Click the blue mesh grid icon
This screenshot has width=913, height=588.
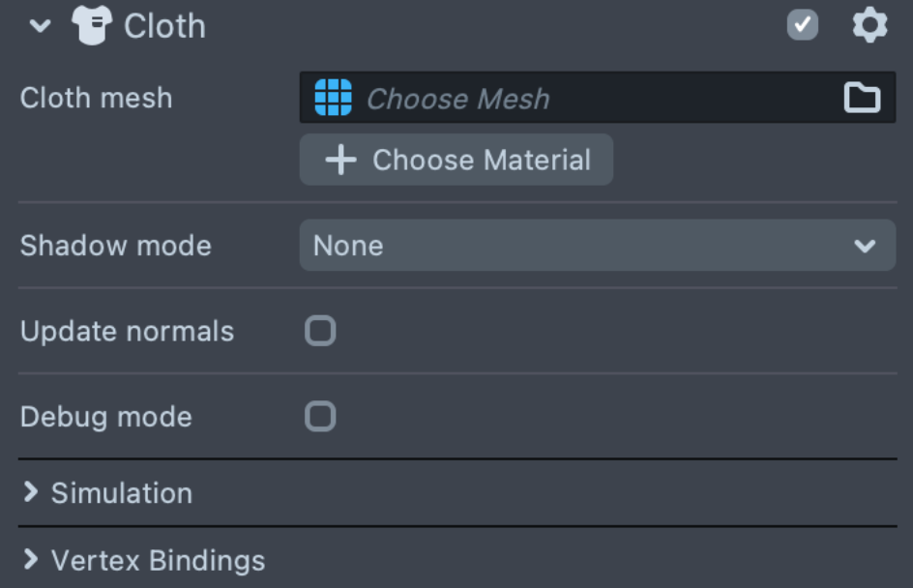(x=333, y=98)
